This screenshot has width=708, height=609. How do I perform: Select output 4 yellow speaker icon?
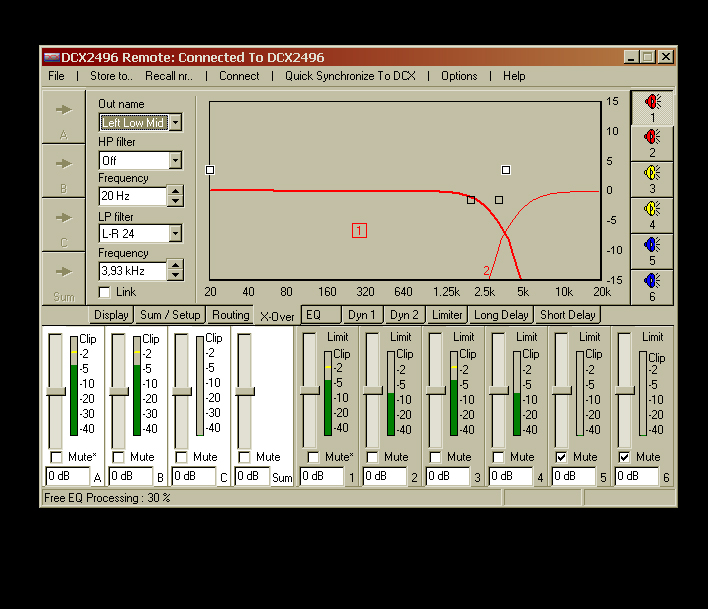[x=652, y=216]
